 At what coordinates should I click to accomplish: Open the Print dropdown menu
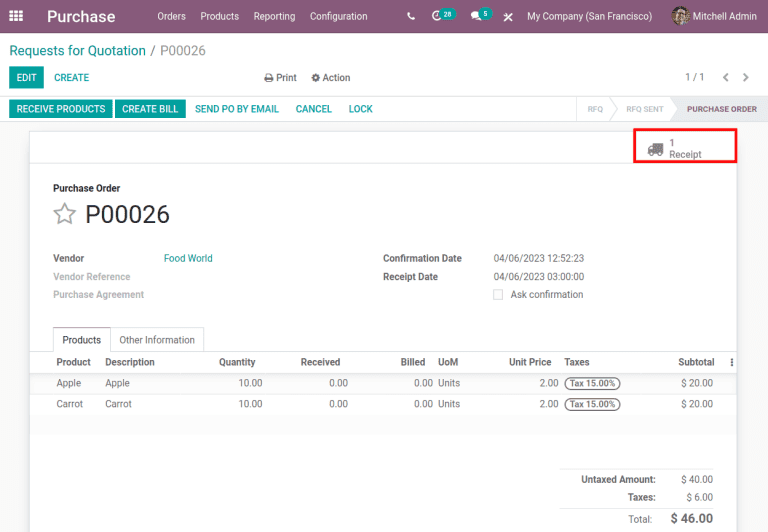(280, 78)
